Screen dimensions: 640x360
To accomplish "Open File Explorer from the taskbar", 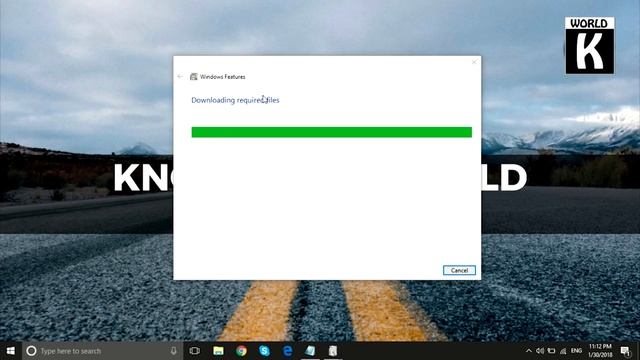I will click(x=218, y=351).
